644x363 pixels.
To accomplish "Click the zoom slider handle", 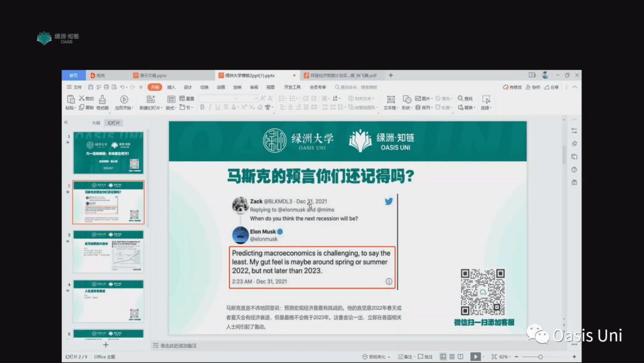I will click(x=540, y=357).
